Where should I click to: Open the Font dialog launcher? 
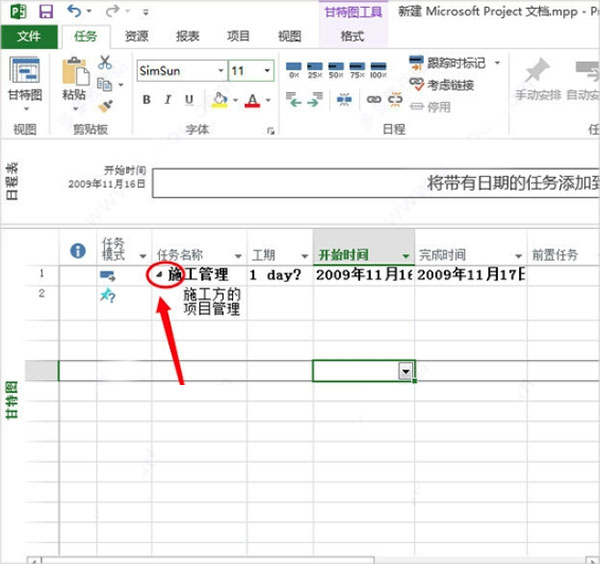pyautogui.click(x=271, y=131)
